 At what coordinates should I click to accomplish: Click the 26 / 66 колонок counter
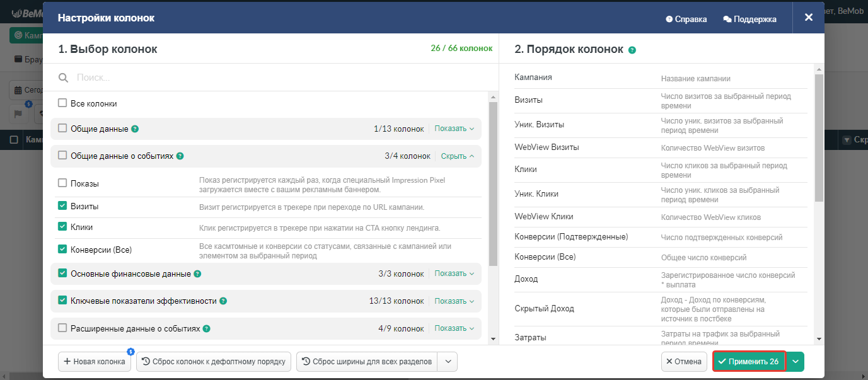[x=461, y=49]
